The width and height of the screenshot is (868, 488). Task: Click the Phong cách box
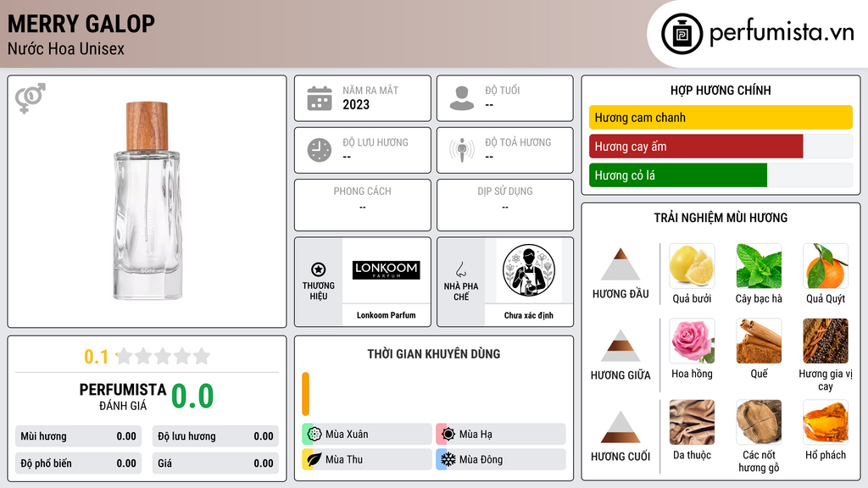point(363,205)
